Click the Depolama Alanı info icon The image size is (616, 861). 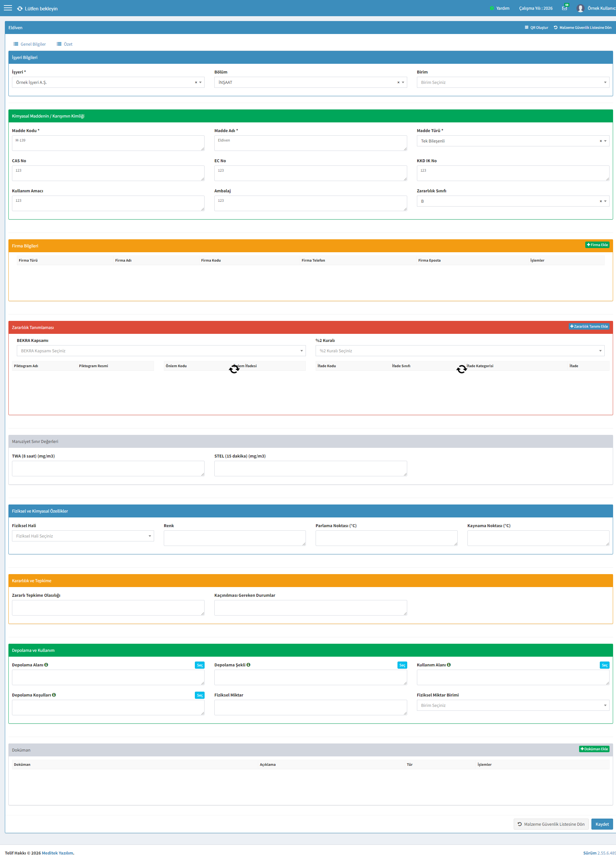[46, 665]
